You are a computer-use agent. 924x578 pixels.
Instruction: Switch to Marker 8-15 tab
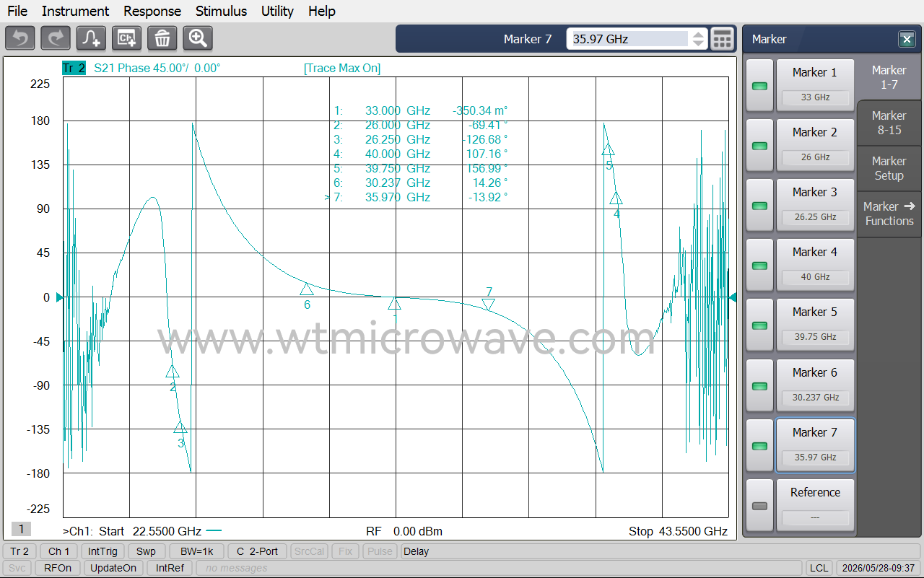[x=889, y=123]
